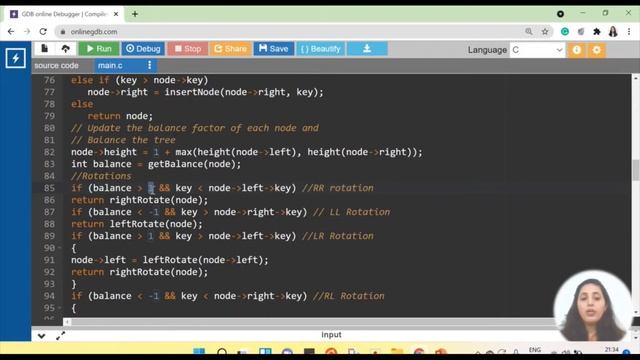Bookmark this page with star icon

coord(545,31)
